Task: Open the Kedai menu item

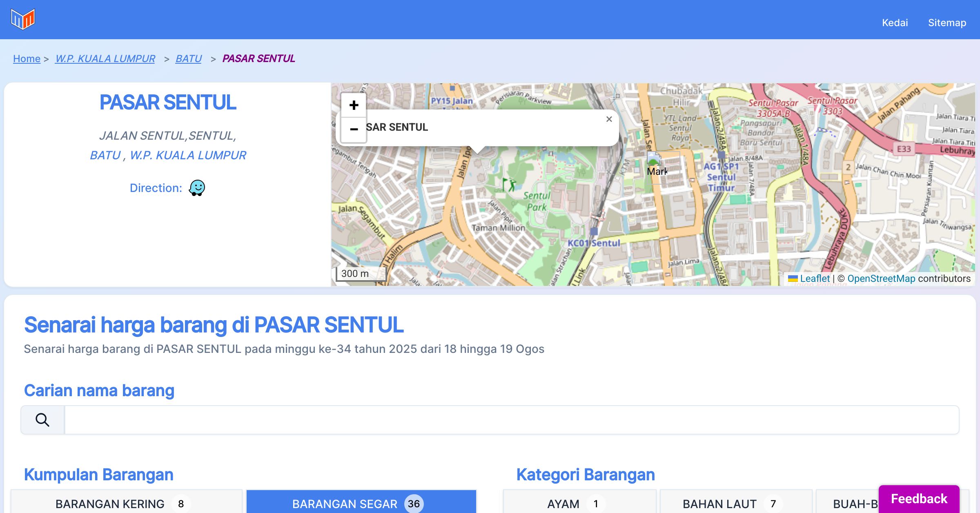Action: [x=895, y=22]
